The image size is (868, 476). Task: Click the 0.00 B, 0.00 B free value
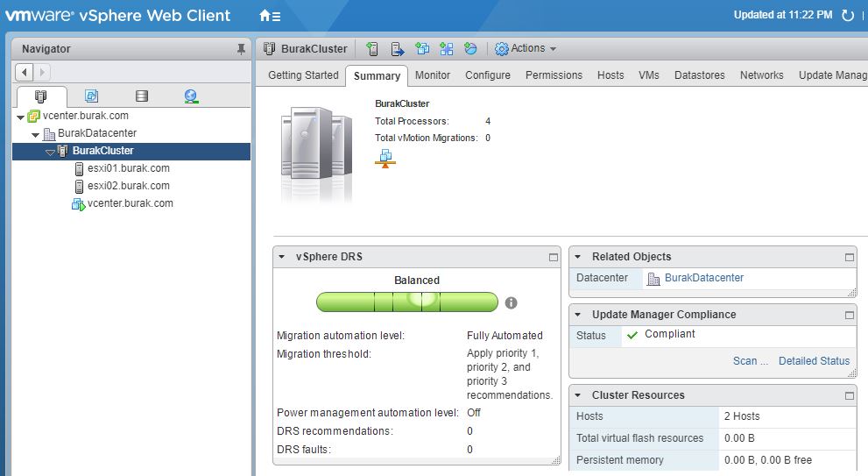coord(768,460)
